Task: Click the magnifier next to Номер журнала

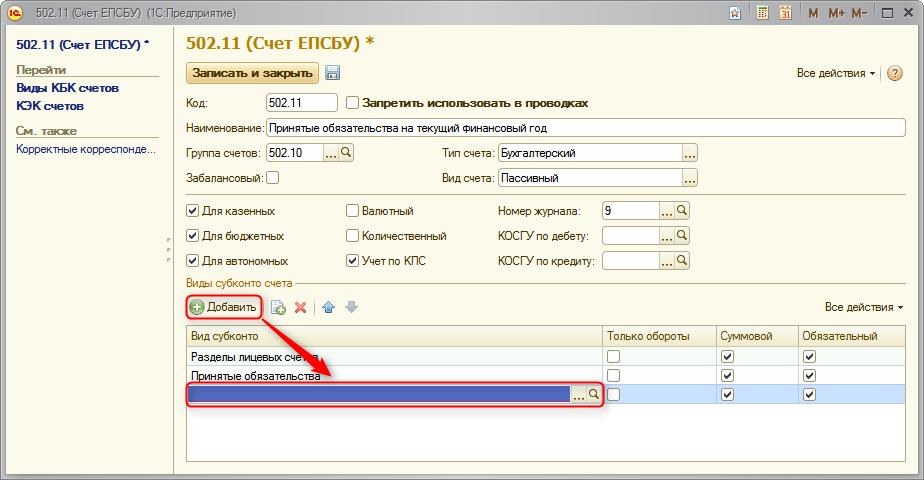Action: click(x=682, y=211)
